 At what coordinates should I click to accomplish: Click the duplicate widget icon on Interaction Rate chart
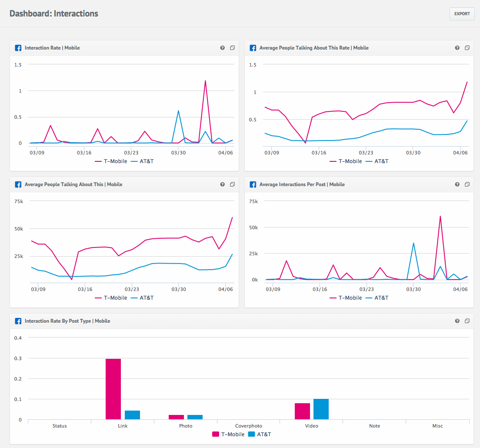[x=232, y=48]
